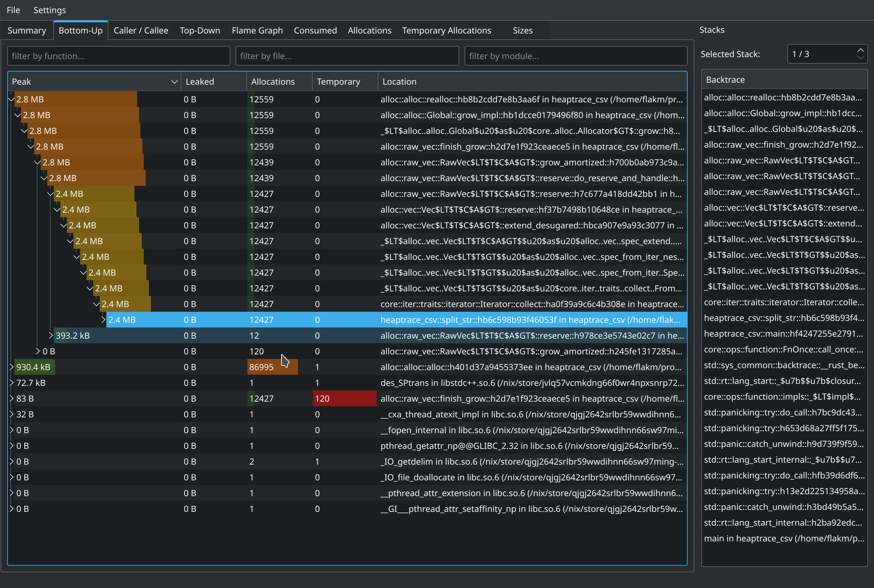Select main in heaptrace_csv backtrace entry
874x588 pixels.
(784, 538)
